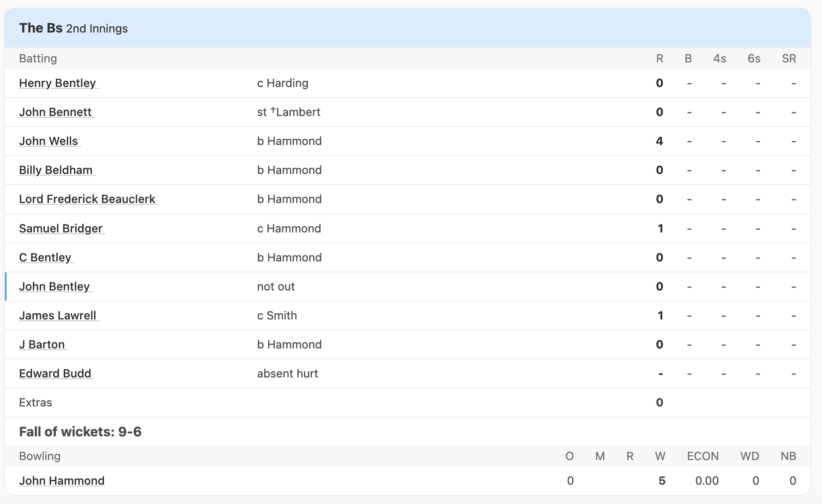Click the Extras row label
The width and height of the screenshot is (822, 504).
coord(36,402)
